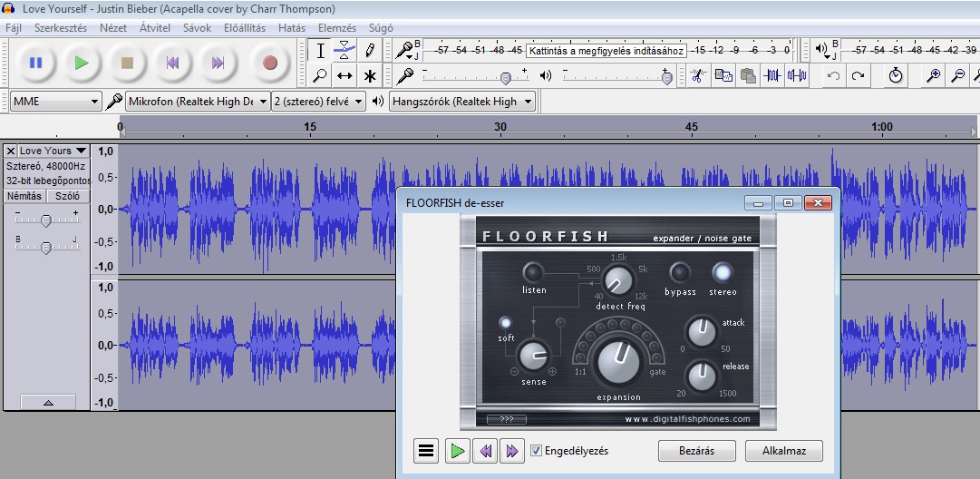This screenshot has height=479, width=980.
Task: Toggle the Floorfish bypass button
Action: (x=680, y=273)
